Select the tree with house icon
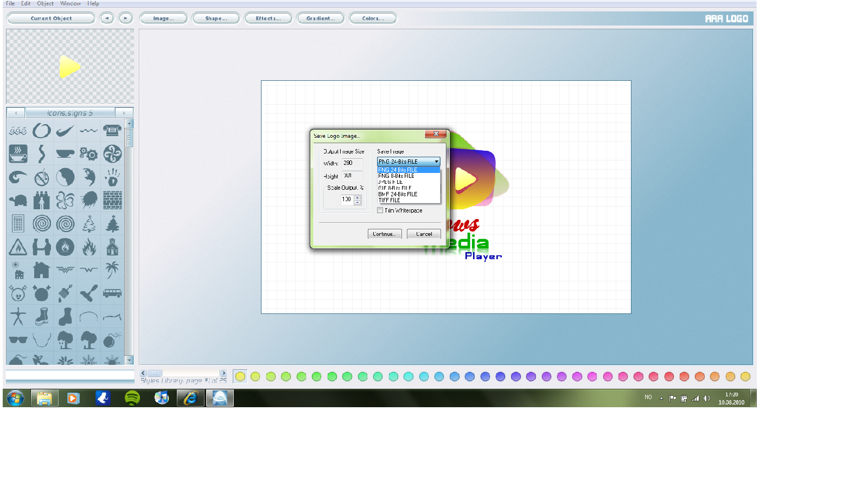 [x=65, y=340]
